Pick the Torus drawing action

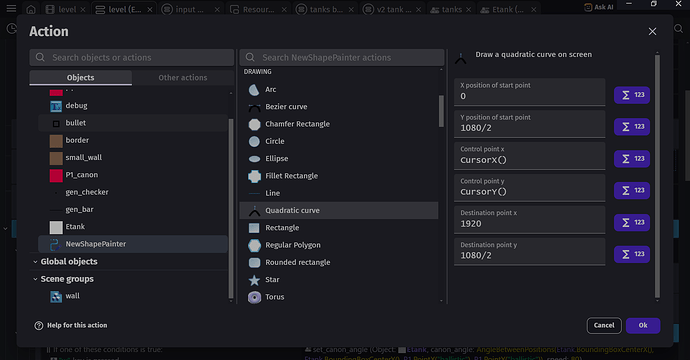[339, 297]
